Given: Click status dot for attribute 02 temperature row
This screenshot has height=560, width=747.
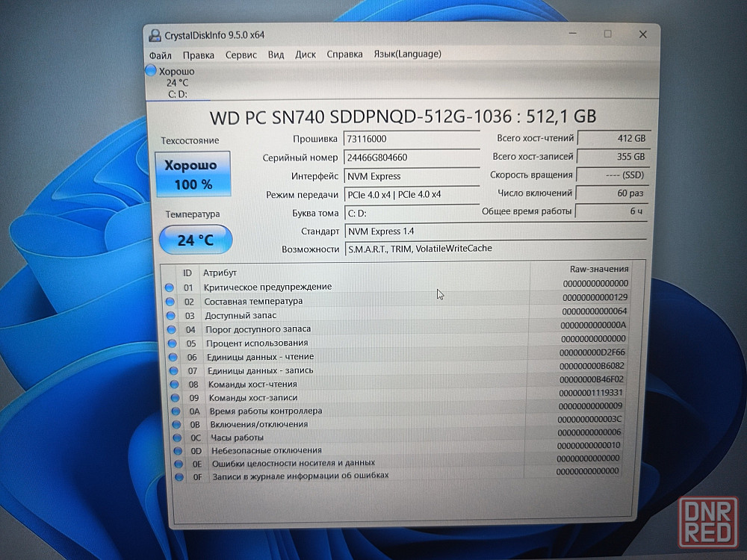Looking at the screenshot, I should [x=170, y=302].
